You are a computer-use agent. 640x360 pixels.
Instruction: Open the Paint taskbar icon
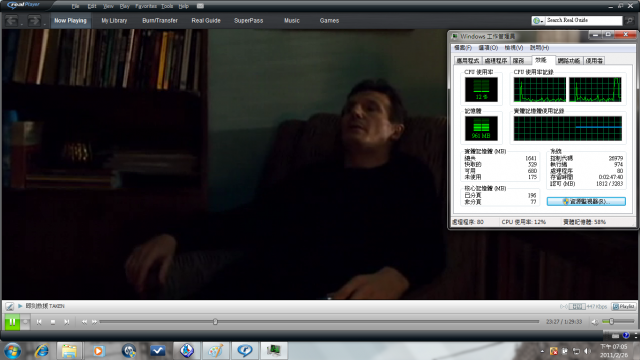tap(216, 351)
